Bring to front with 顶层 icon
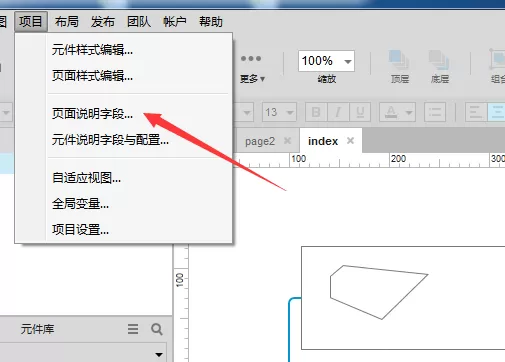Viewport: 505px width, 362px height. tap(399, 61)
